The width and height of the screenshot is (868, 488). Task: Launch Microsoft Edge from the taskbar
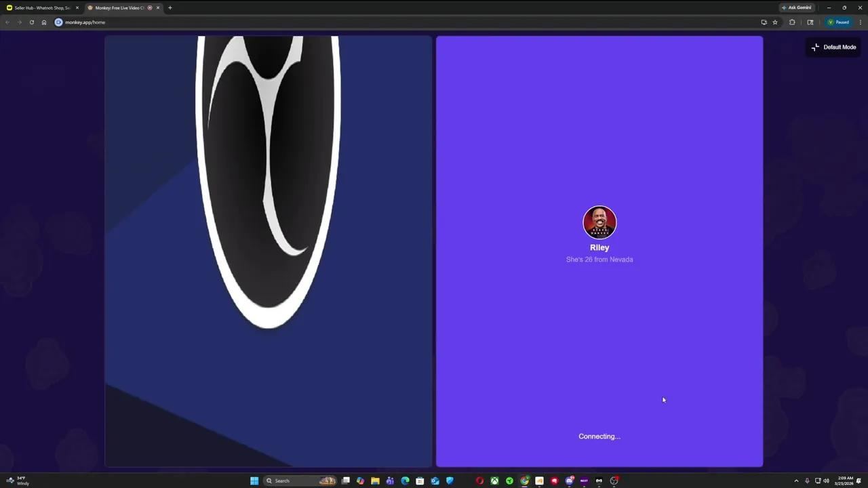coord(405,481)
